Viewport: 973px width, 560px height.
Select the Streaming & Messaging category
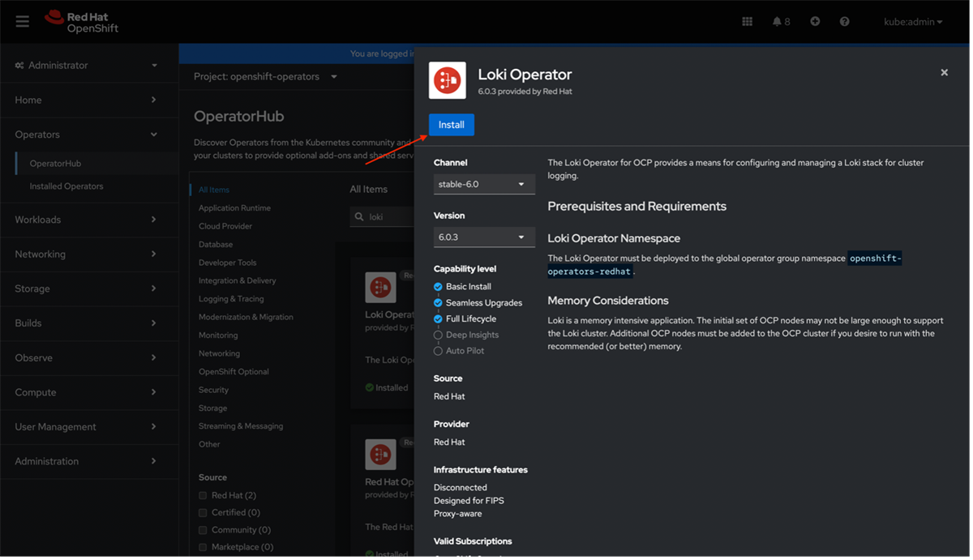pyautogui.click(x=241, y=426)
